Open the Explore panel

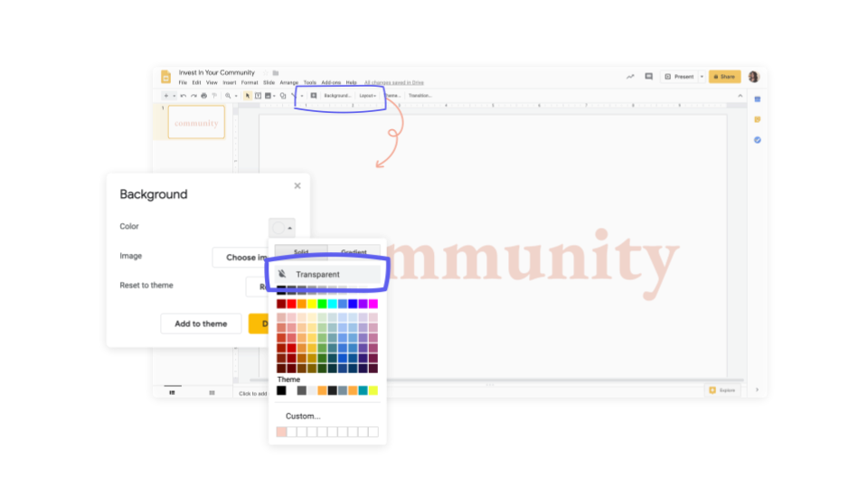pyautogui.click(x=722, y=390)
